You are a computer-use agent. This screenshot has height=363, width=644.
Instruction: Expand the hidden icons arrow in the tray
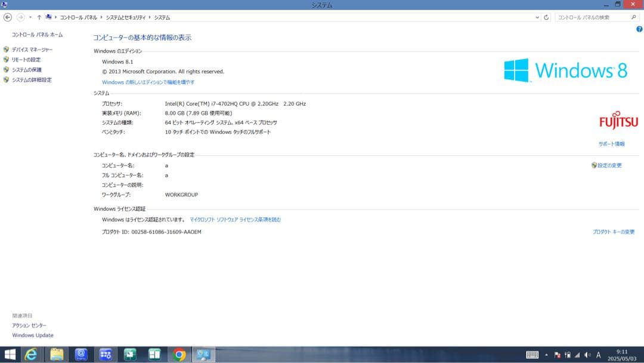(546, 354)
